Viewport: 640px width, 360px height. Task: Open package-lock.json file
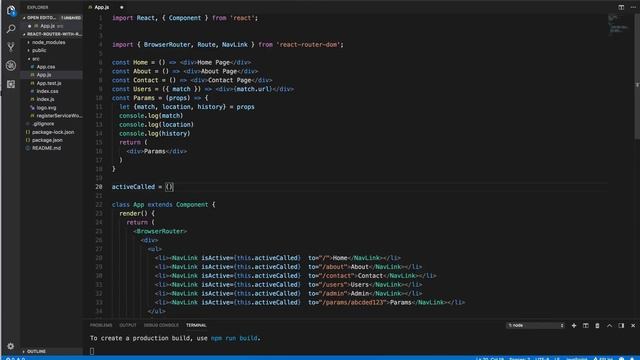click(53, 132)
